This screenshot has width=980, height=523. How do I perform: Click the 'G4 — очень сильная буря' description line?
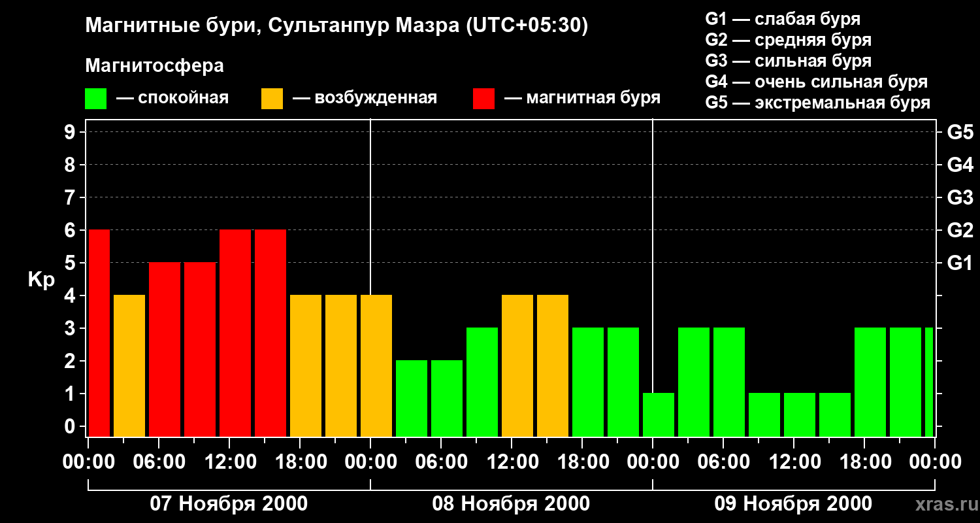(x=817, y=82)
